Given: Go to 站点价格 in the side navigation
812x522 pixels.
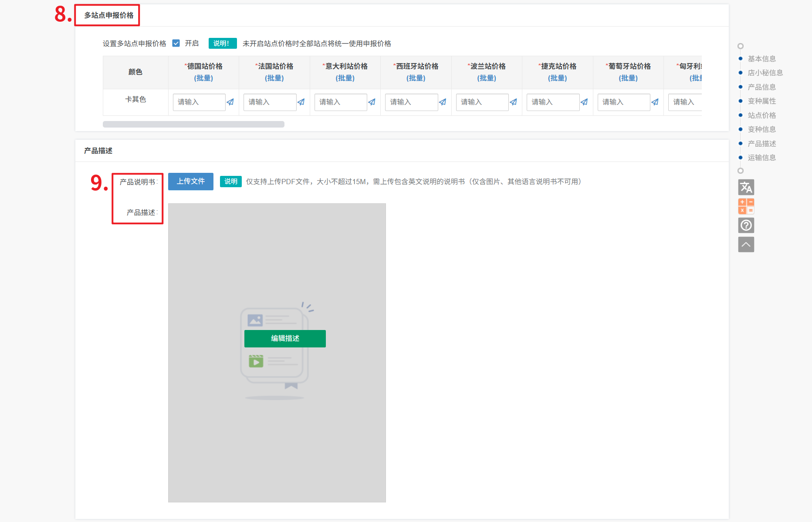Looking at the screenshot, I should (x=761, y=115).
